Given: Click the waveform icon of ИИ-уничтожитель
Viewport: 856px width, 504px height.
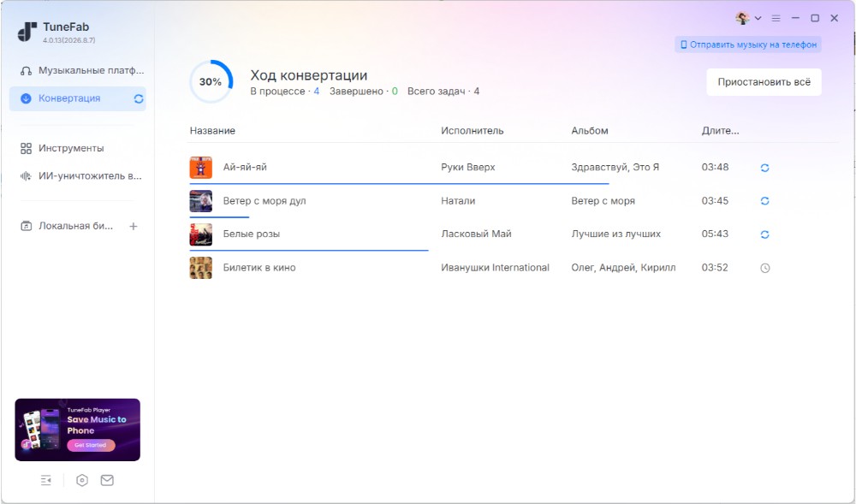Looking at the screenshot, I should click(26, 176).
